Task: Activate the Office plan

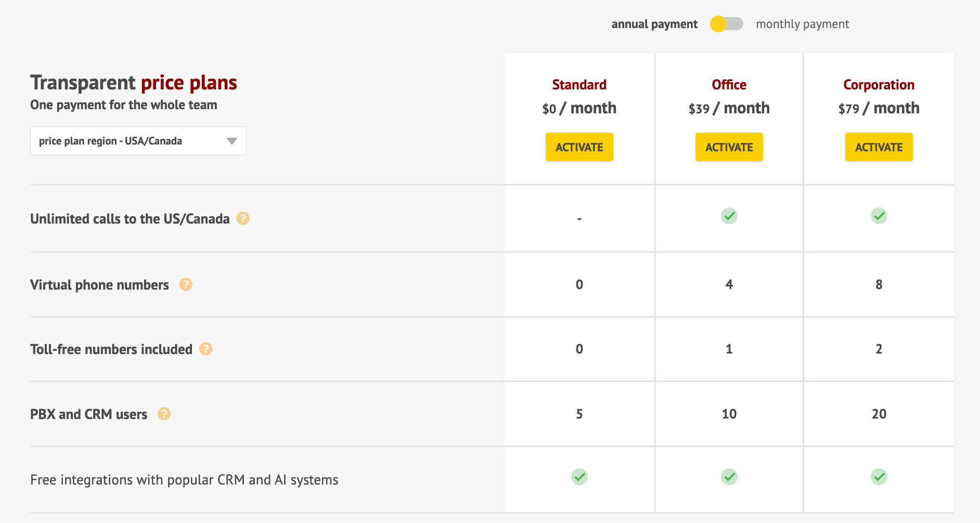Action: click(x=729, y=147)
